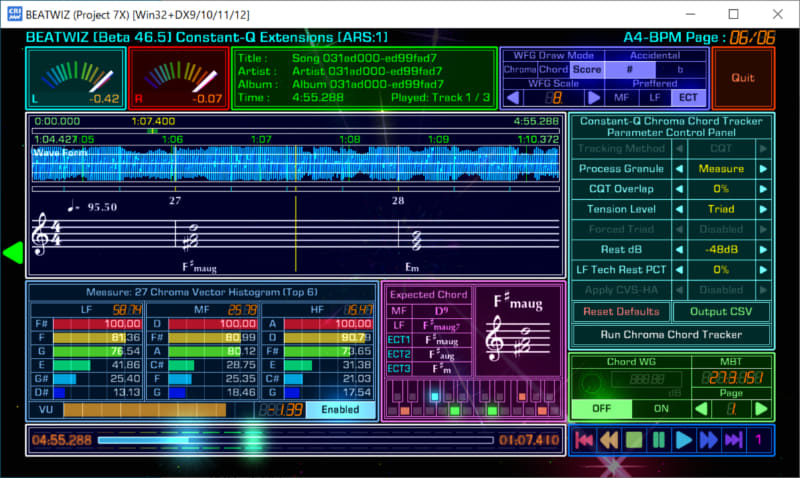Decrease LF Tech Rest PCT value
This screenshot has height=478, width=800.
pos(679,270)
